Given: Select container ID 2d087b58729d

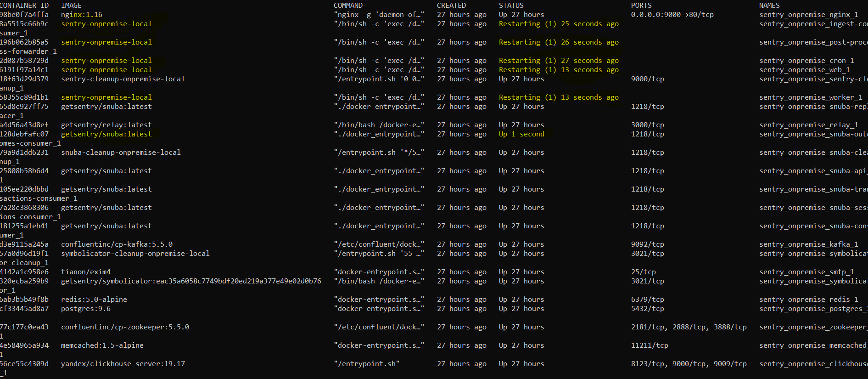Looking at the screenshot, I should pos(24,61).
